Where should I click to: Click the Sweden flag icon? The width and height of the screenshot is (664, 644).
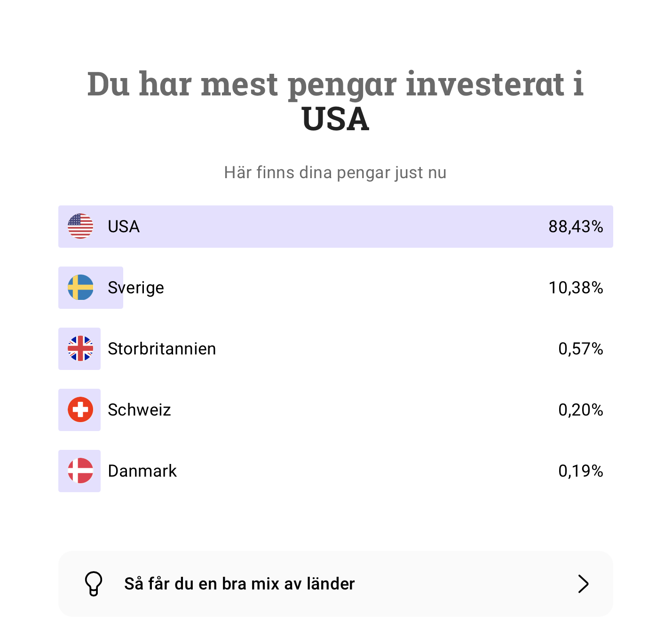tap(80, 287)
